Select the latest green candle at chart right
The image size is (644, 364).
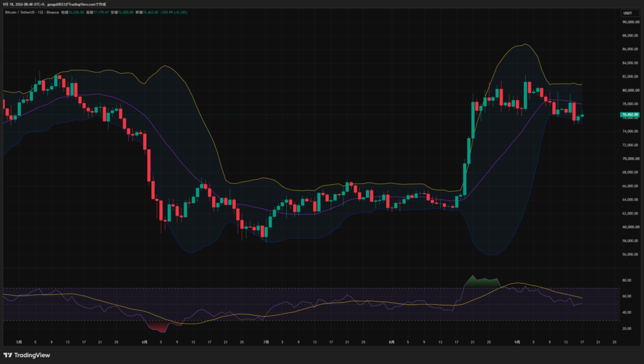click(582, 115)
